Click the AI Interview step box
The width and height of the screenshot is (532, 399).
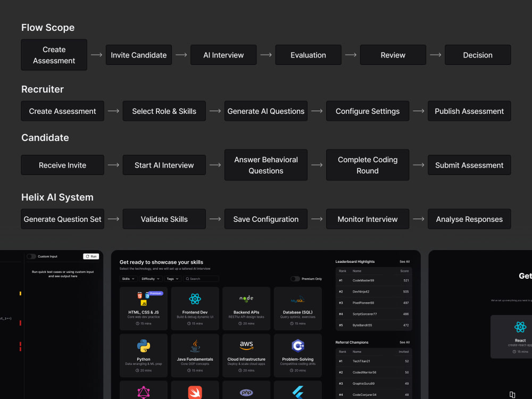(x=223, y=55)
